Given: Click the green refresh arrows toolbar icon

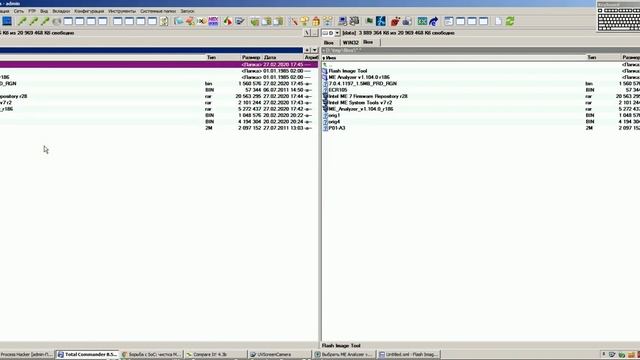Looking at the screenshot, I should point(510,21).
